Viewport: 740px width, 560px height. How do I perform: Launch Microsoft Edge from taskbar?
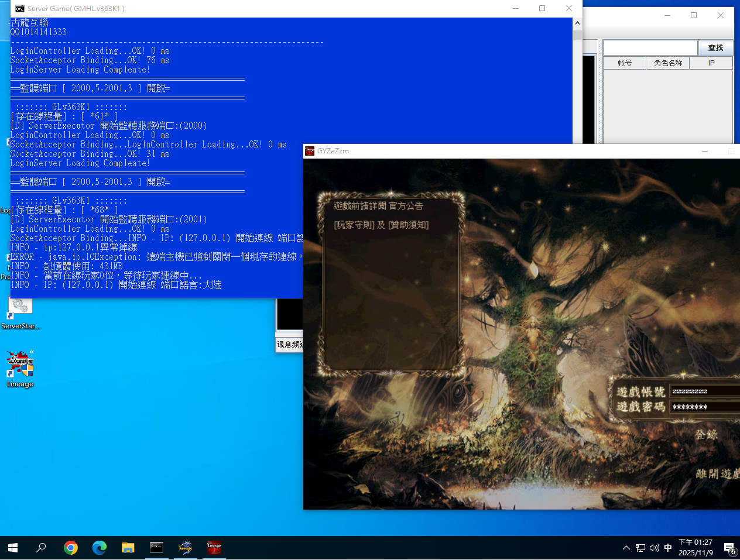(x=100, y=548)
